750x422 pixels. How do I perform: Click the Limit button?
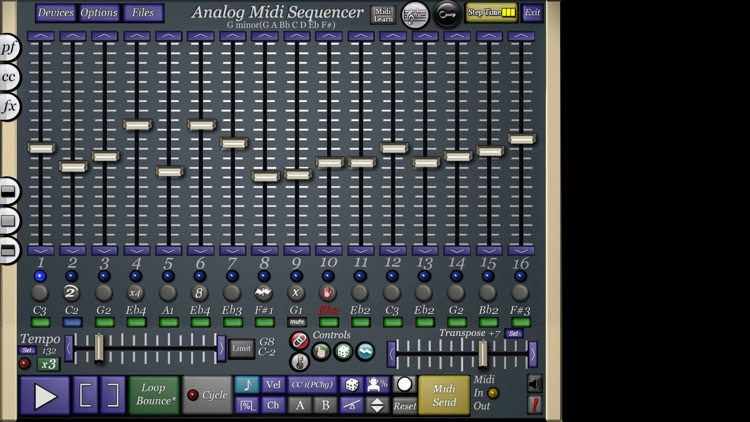click(242, 349)
